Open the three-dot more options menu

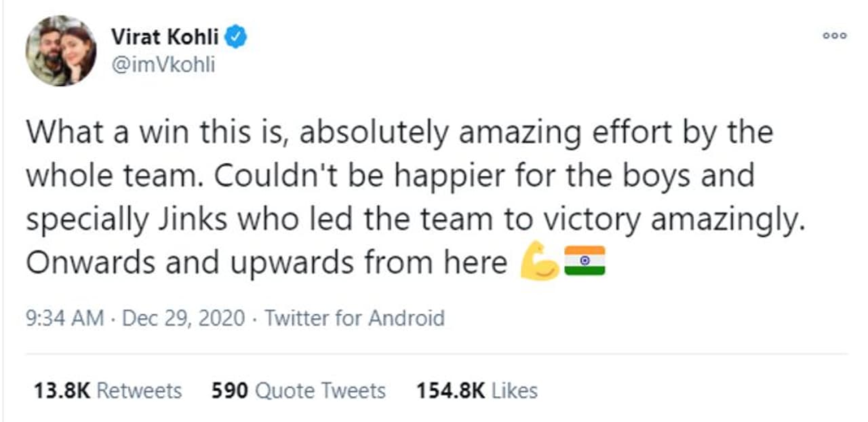(833, 36)
